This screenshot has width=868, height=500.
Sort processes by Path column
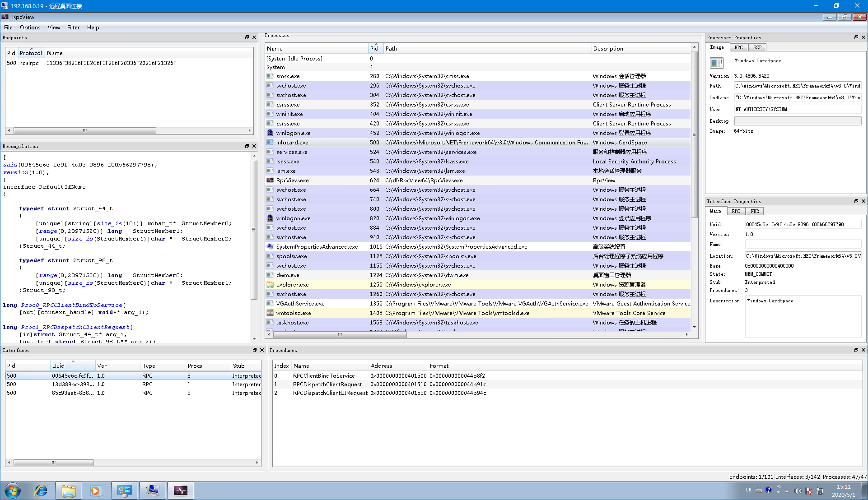(487, 49)
